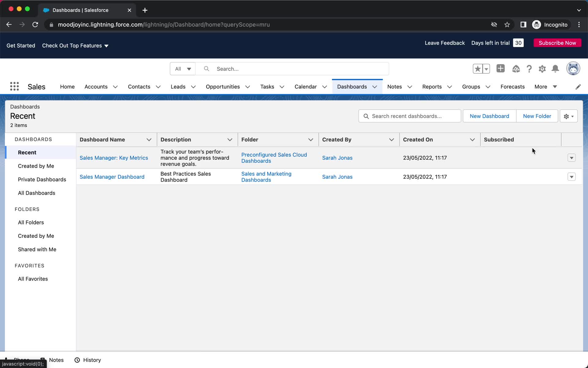Open the Trailhead guidance icon
Viewport: 588px width, 368px height.
coord(516,69)
